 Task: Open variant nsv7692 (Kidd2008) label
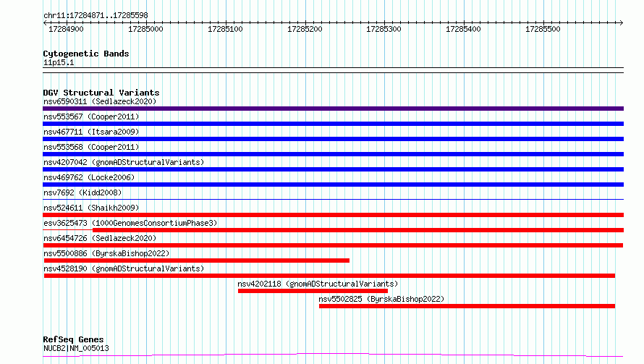tap(82, 192)
